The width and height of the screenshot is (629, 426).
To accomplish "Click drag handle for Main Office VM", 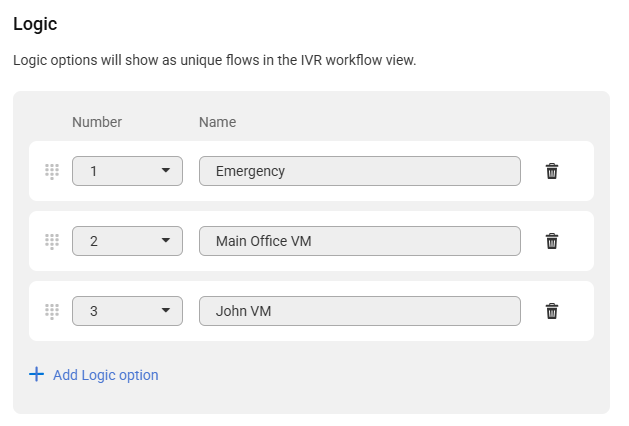I will point(52,241).
